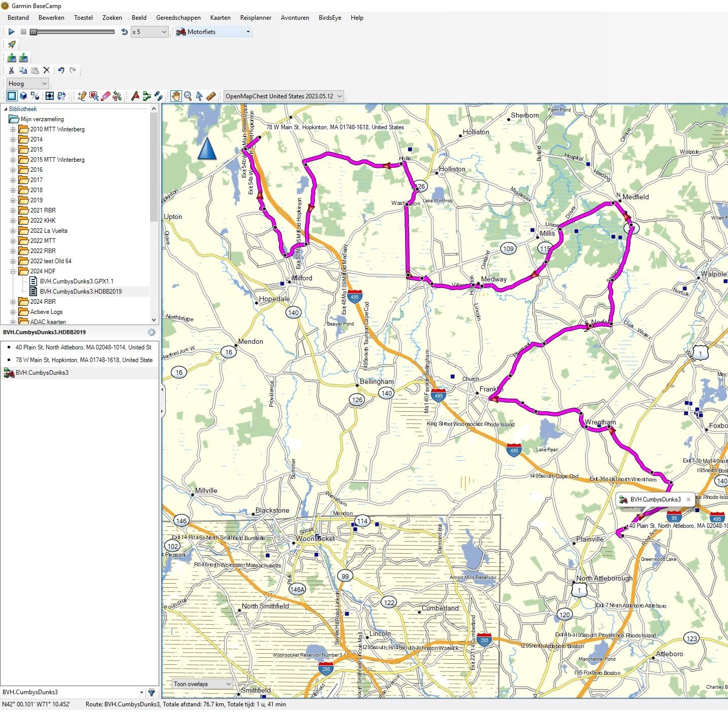The image size is (728, 715).
Task: Click the playback position slider handle
Action: tap(33, 32)
